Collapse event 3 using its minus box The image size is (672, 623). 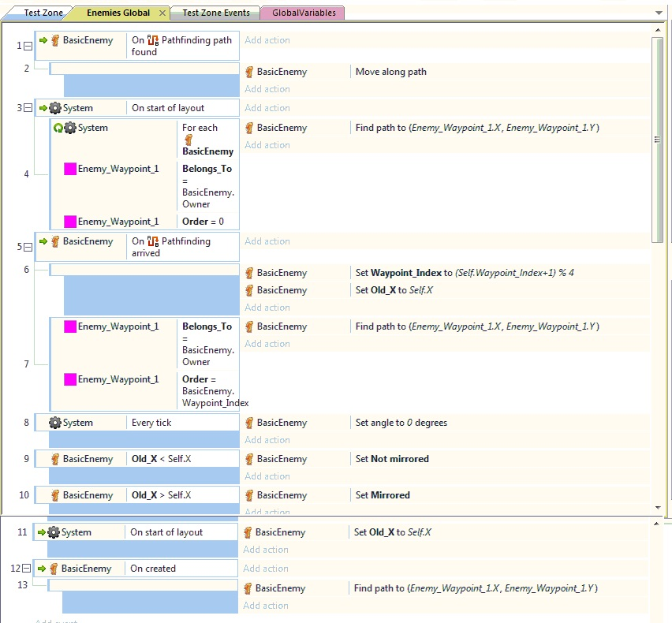pos(28,108)
